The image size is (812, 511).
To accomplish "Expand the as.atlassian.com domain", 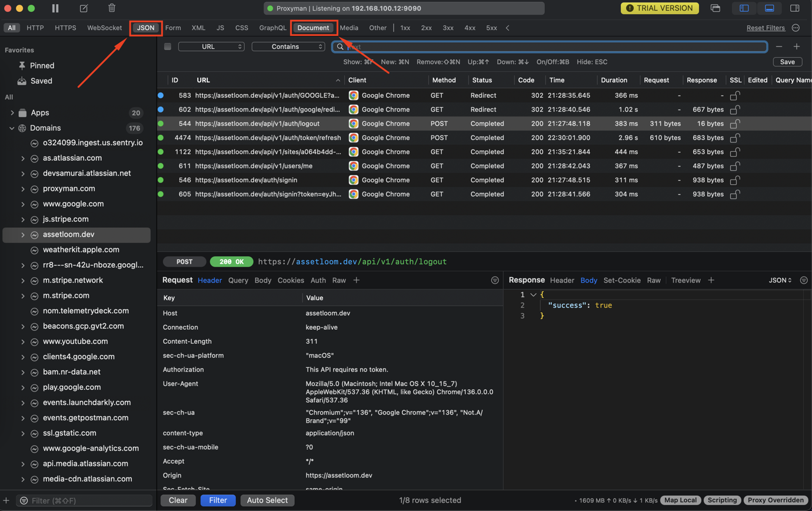I will coord(22,158).
